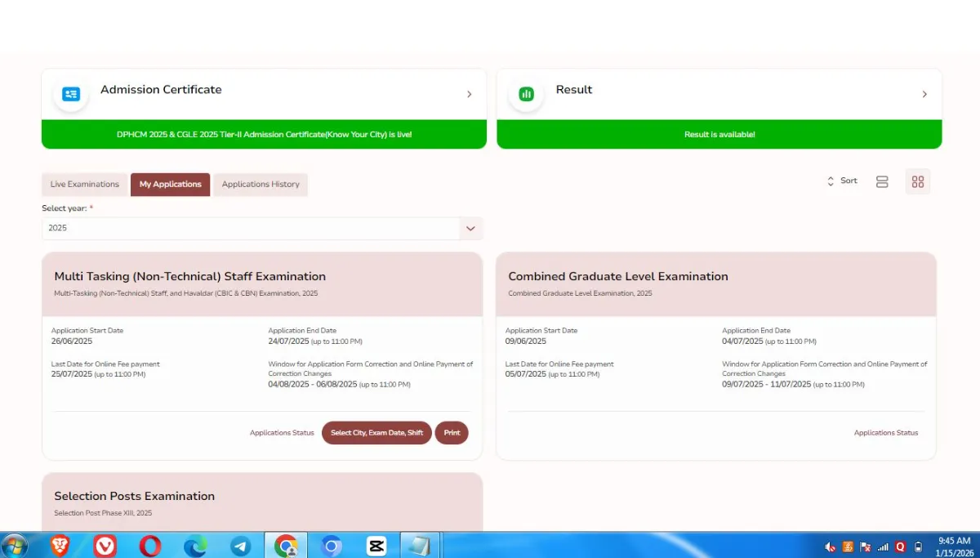Click the green Result chart icon
980x558 pixels.
pos(526,94)
